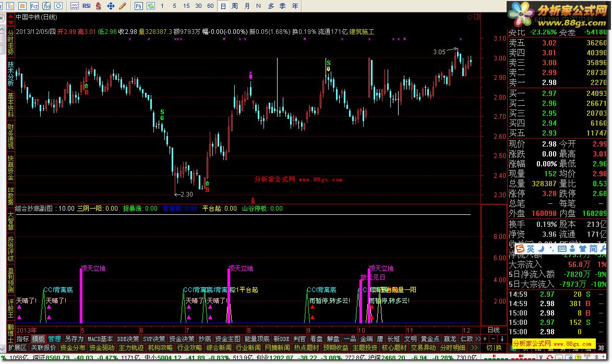This screenshot has width=612, height=364.
Task: Click the shirt skin icon in Sogou bar
Action: click(x=583, y=249)
